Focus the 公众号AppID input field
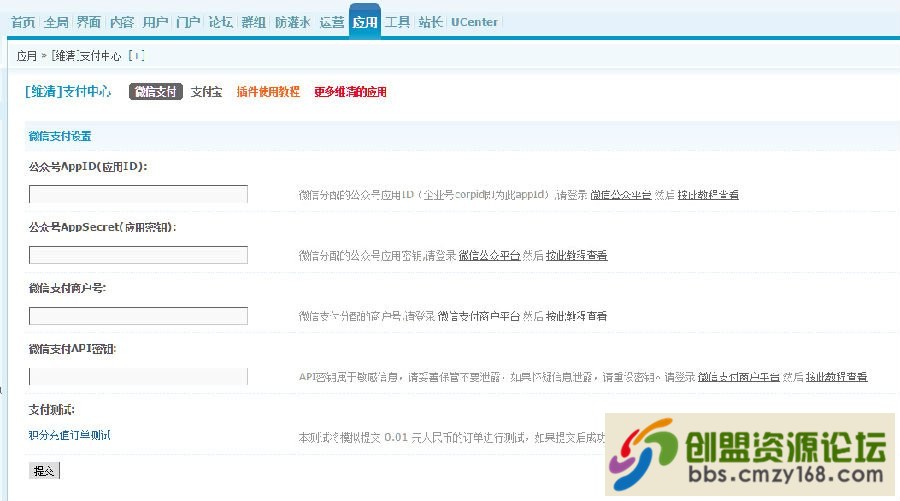 coord(138,194)
